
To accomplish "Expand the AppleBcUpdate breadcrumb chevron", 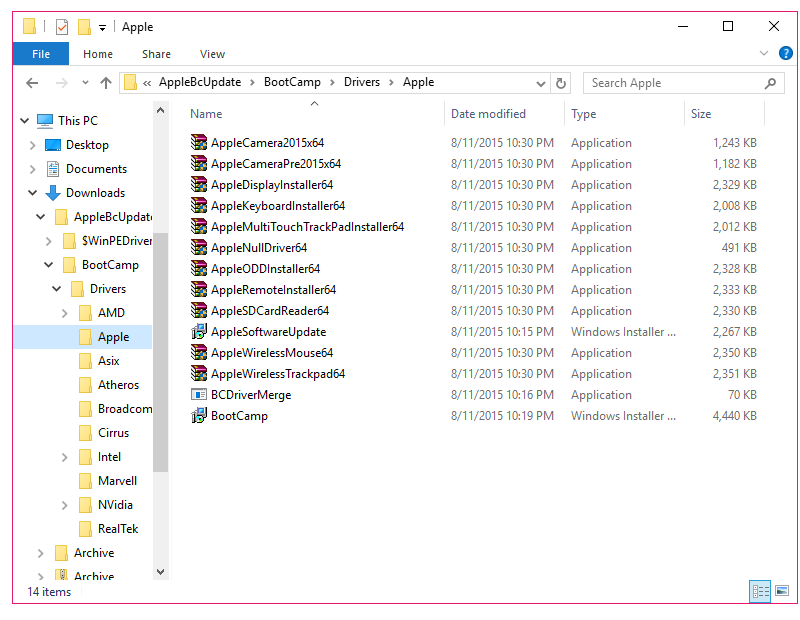I will 252,83.
